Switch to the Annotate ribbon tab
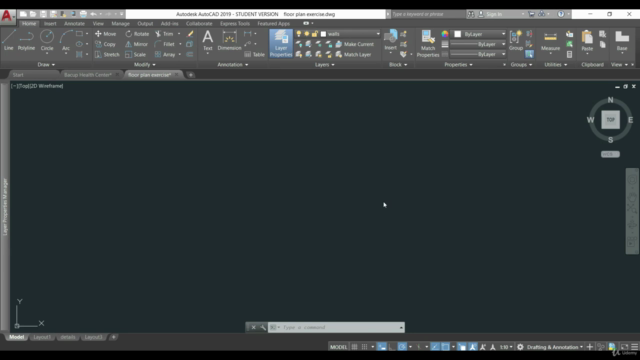The height and width of the screenshot is (360, 640). [74, 24]
